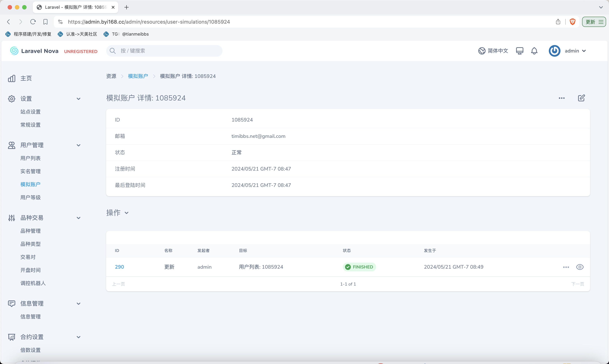
Task: Click email timibbs.net@gmail.com value
Action: (258, 136)
